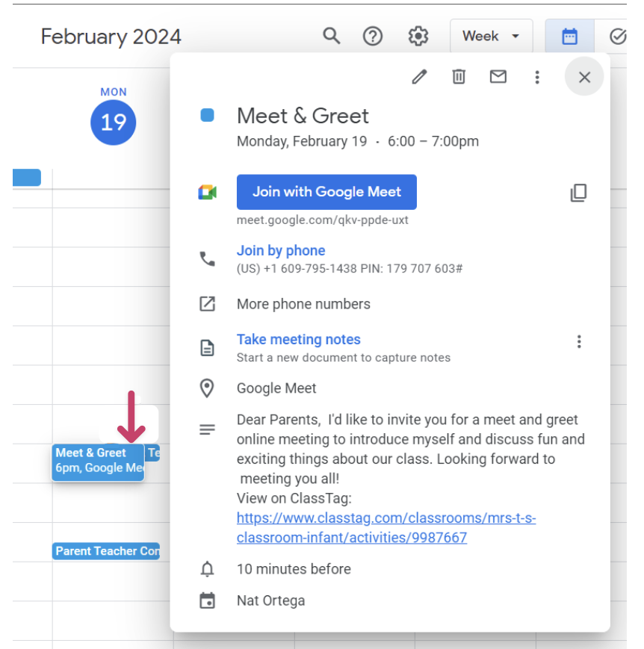644x649 pixels.
Task: Open the ClassTag activity link
Action: point(386,528)
